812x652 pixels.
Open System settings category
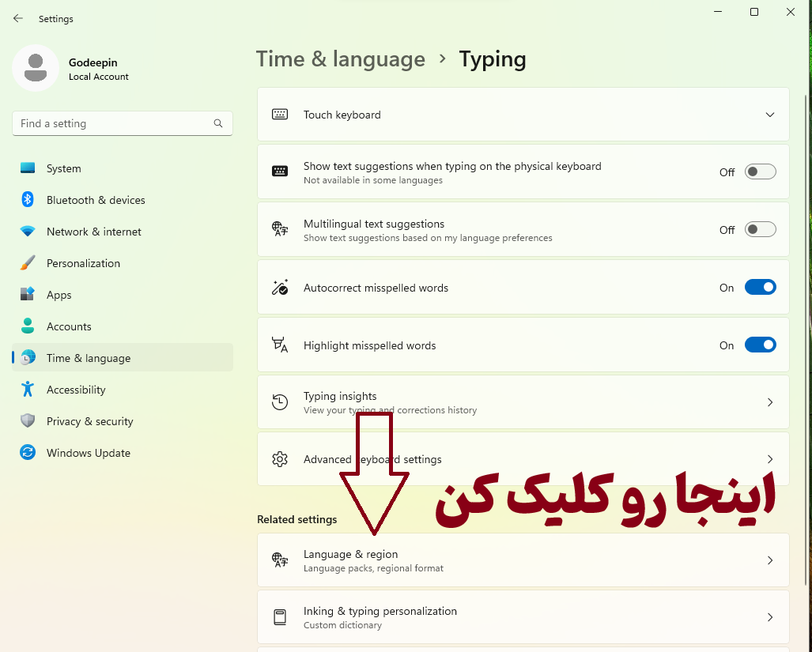coord(123,168)
